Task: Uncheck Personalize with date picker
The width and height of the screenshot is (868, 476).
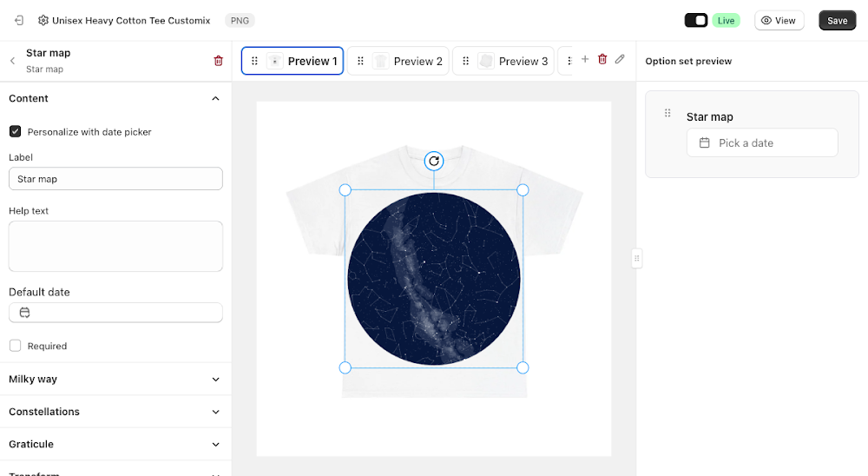Action: click(15, 131)
